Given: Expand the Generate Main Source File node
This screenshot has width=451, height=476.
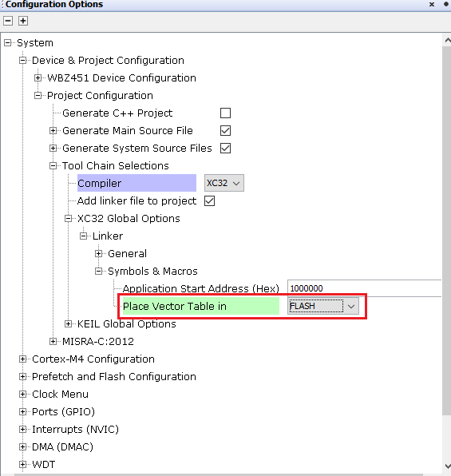Looking at the screenshot, I should coord(53,130).
